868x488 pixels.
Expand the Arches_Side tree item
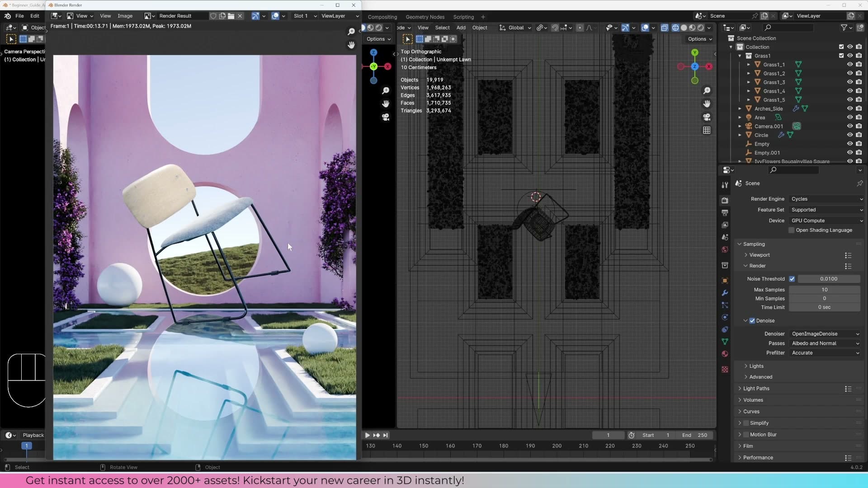[740, 108]
